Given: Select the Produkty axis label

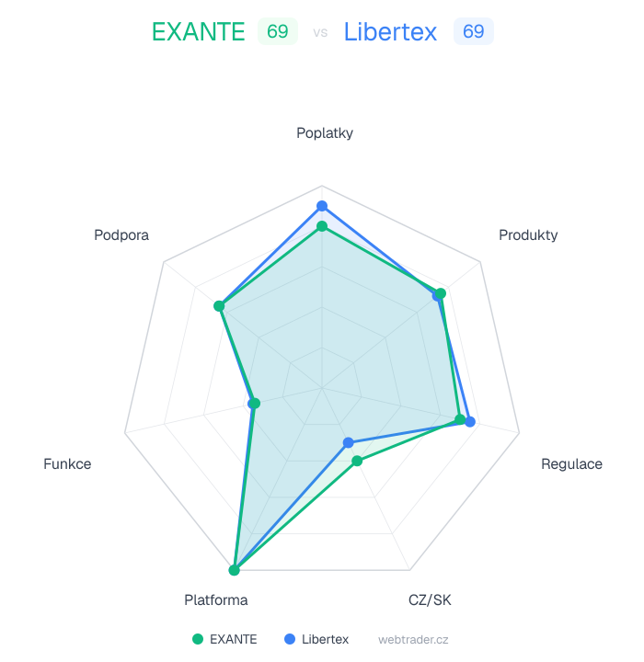Looking at the screenshot, I should click(x=528, y=234).
